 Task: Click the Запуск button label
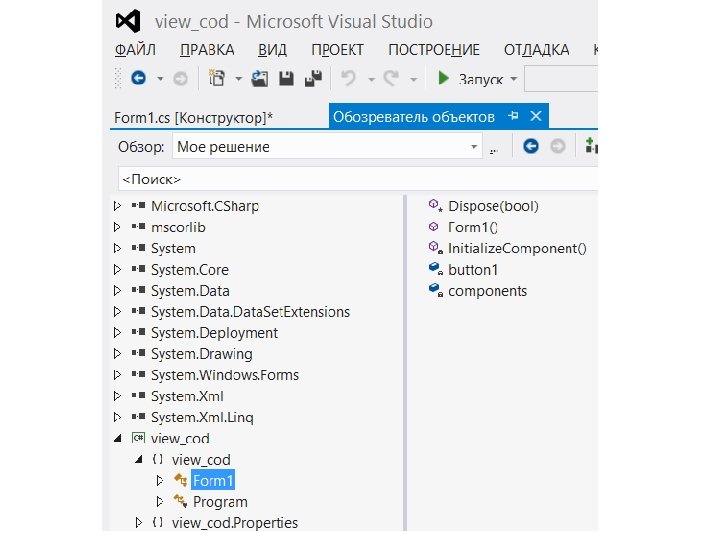pyautogui.click(x=481, y=79)
